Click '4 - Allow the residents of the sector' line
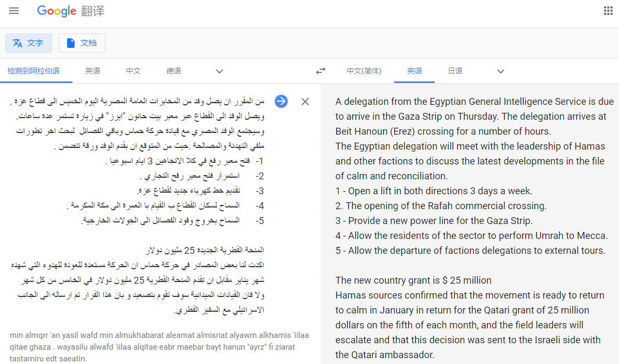Screen dimensions: 619x364 coord(471,236)
